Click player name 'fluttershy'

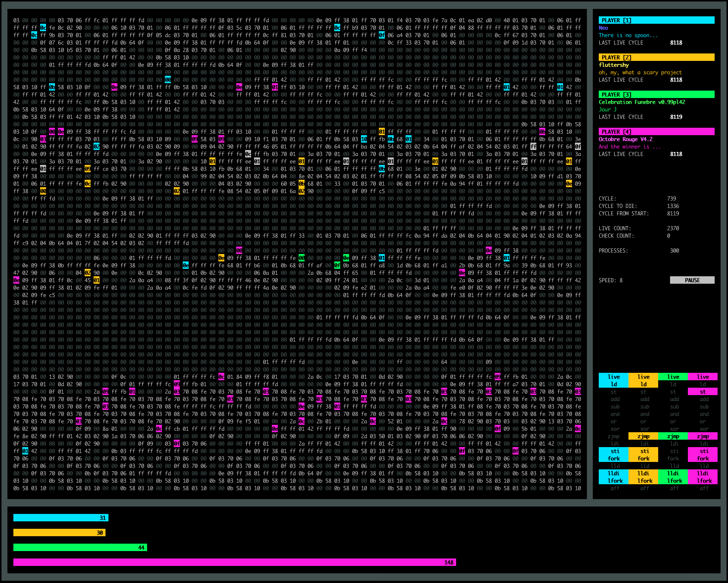(614, 65)
